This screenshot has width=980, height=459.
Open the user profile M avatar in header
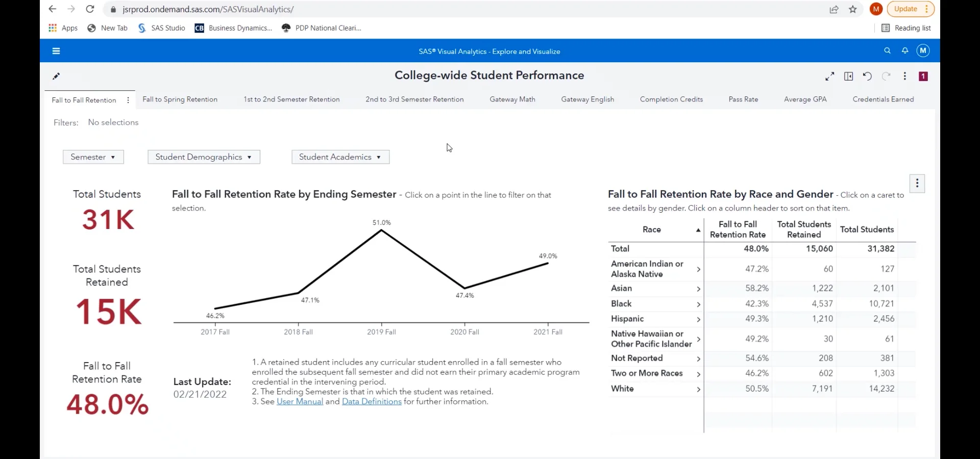click(923, 50)
